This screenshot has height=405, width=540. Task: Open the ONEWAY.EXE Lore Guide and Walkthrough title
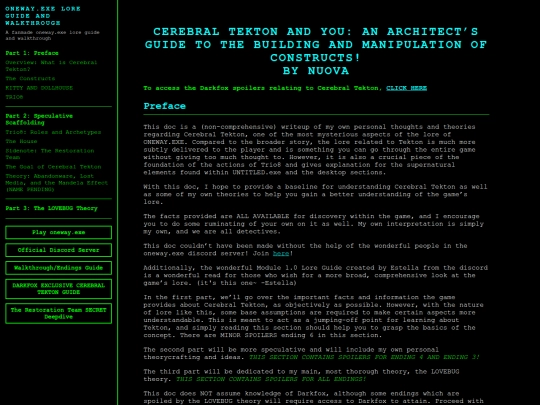point(43,16)
